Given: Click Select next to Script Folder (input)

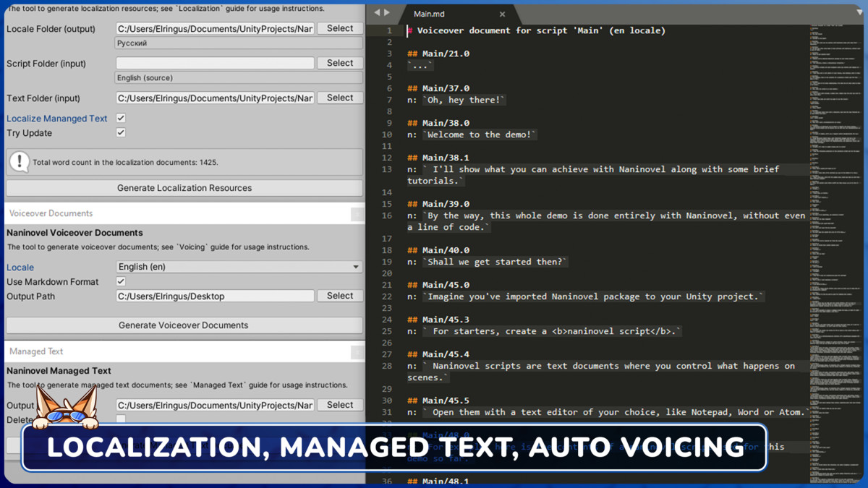Looking at the screenshot, I should (340, 63).
